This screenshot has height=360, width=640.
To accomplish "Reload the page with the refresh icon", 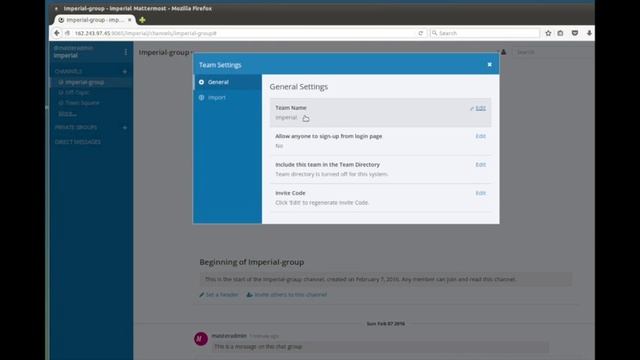I will [x=420, y=33].
